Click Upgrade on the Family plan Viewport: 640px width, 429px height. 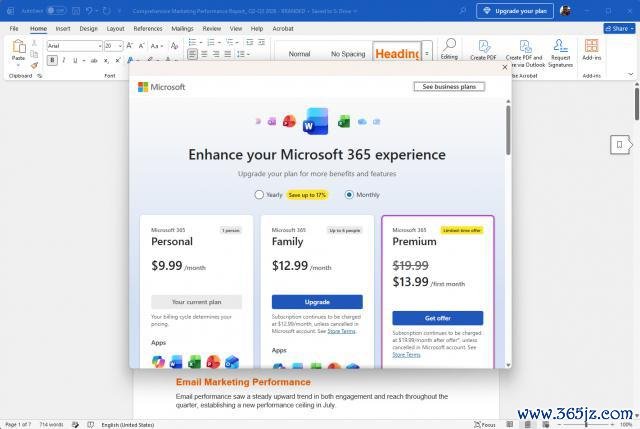point(317,302)
